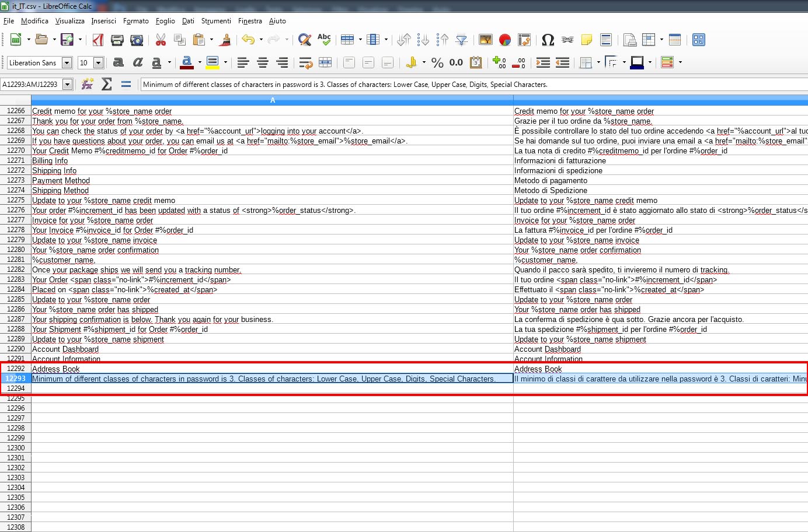Image resolution: width=808 pixels, height=532 pixels.
Task: Click the Open file folder icon
Action: [x=41, y=40]
